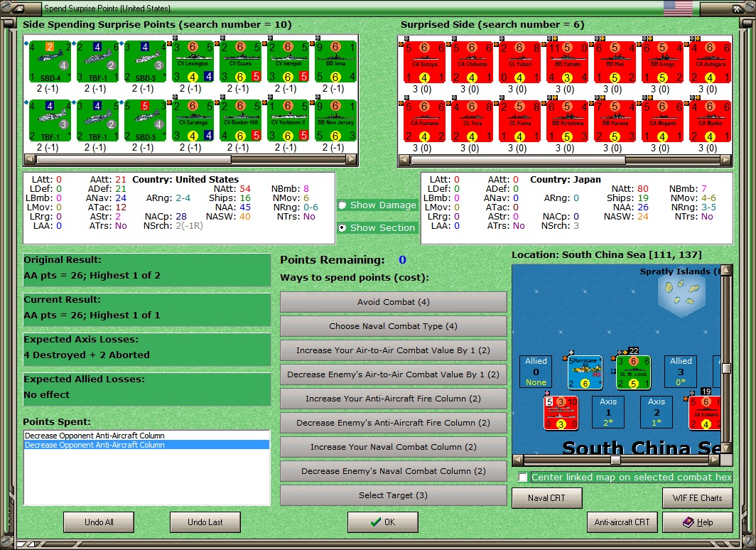
Task: Select the TBF-1 counter with gray 3 circle
Action: tap(50, 121)
